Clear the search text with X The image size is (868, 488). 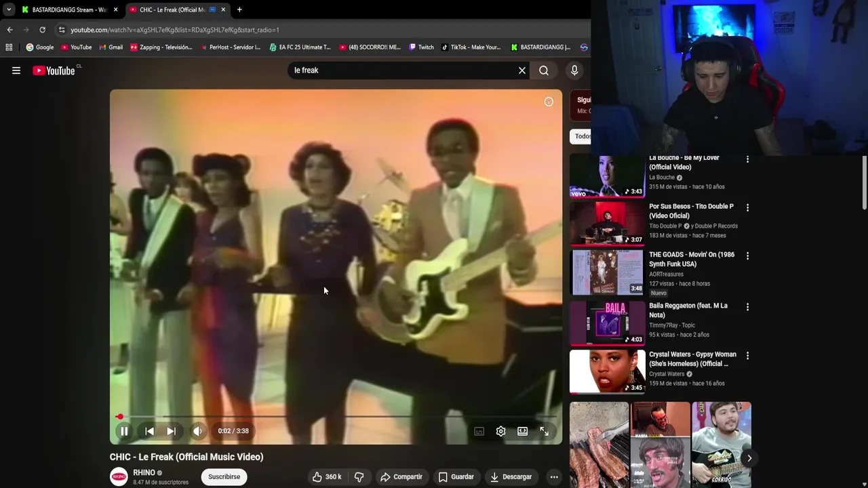(522, 70)
